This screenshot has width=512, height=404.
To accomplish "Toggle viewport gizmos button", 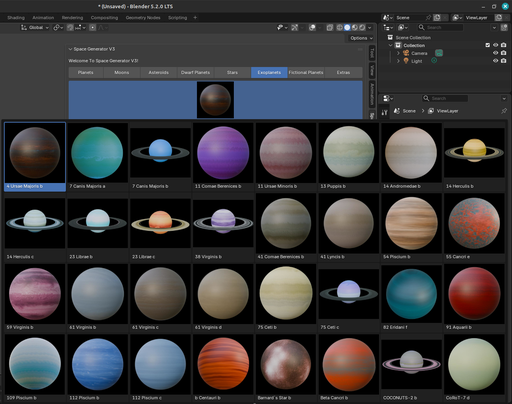I will click(x=295, y=28).
